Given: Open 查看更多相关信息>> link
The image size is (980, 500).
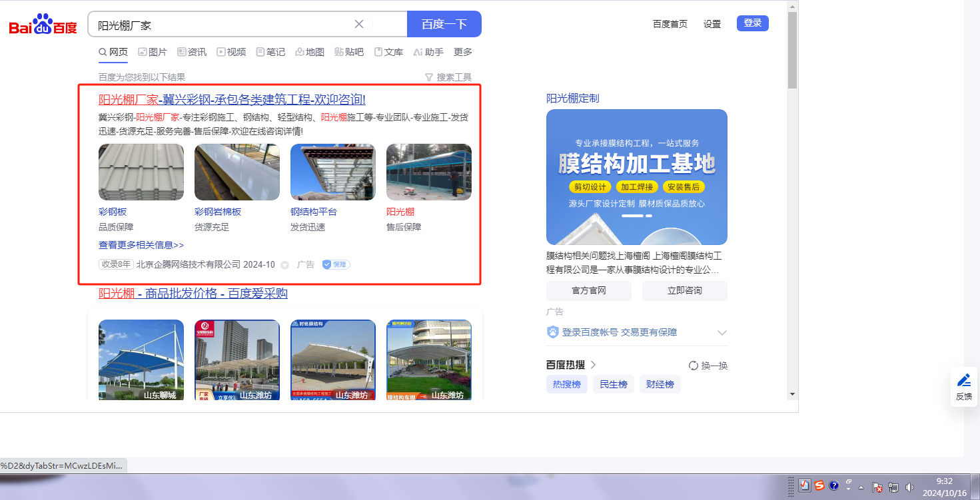Looking at the screenshot, I should (141, 245).
